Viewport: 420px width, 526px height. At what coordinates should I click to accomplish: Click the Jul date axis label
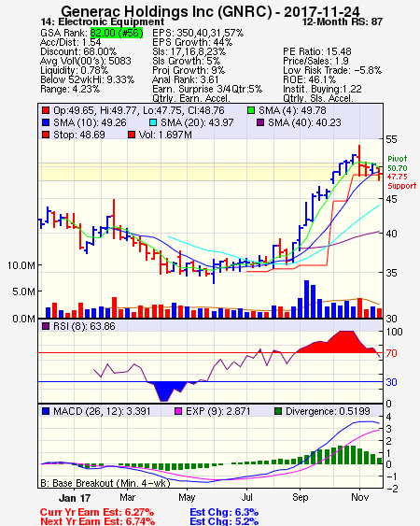[247, 497]
